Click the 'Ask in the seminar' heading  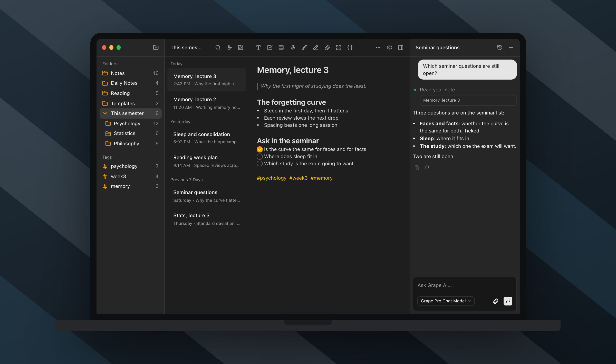point(288,141)
